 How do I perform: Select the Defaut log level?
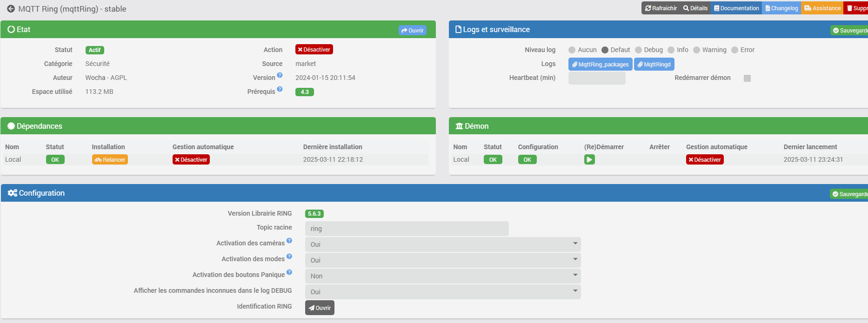click(x=605, y=50)
